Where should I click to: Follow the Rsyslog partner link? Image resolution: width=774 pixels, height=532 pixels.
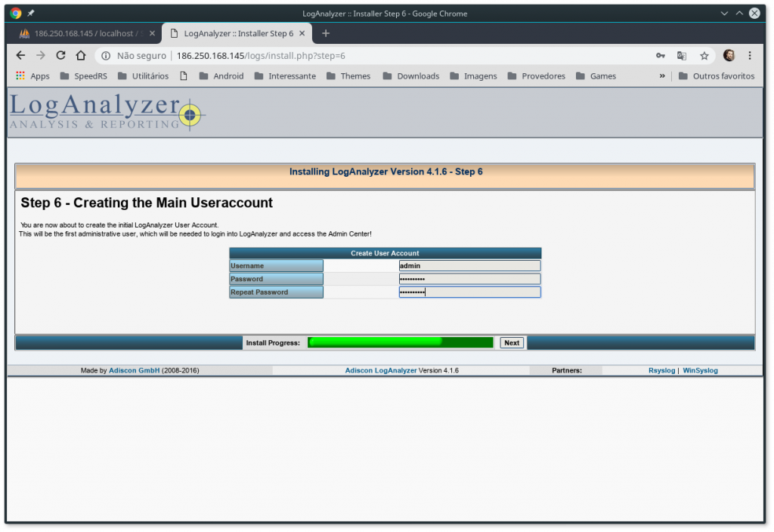(661, 370)
